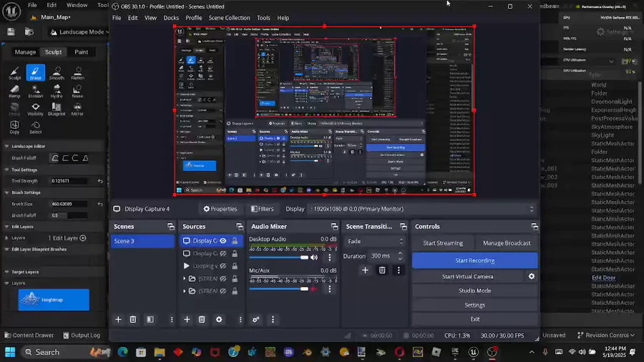Remove transition with trash icon
The image size is (644, 362).
382,270
